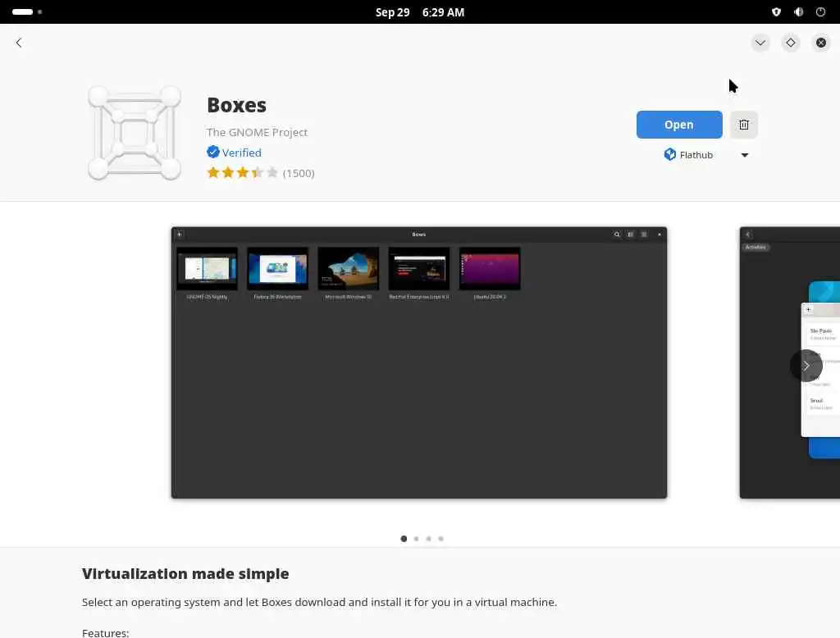Select the fourth carousel page dot
This screenshot has width=840, height=638.
(441, 539)
